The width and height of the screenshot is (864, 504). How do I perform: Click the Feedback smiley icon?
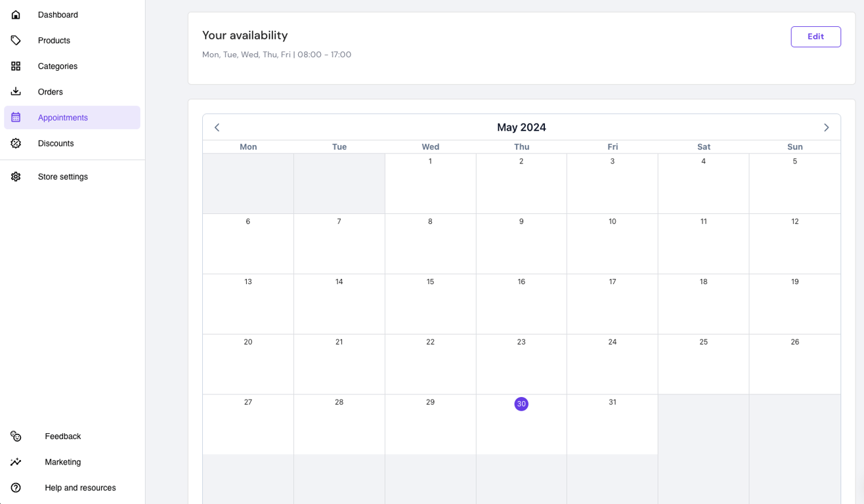(16, 436)
